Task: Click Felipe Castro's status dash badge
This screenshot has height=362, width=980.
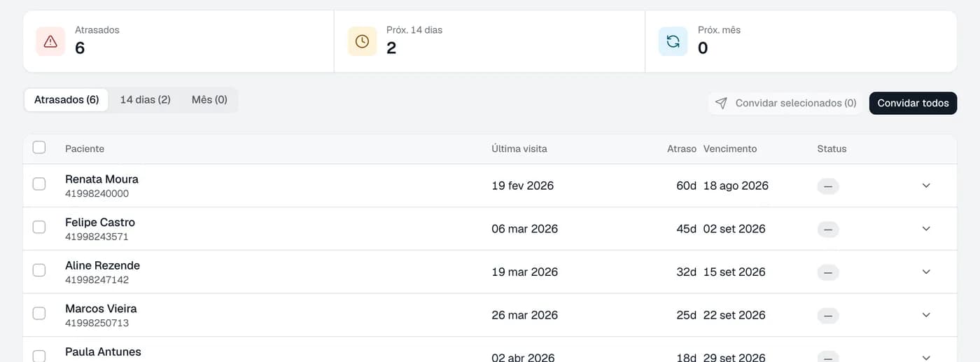Action: point(827,230)
